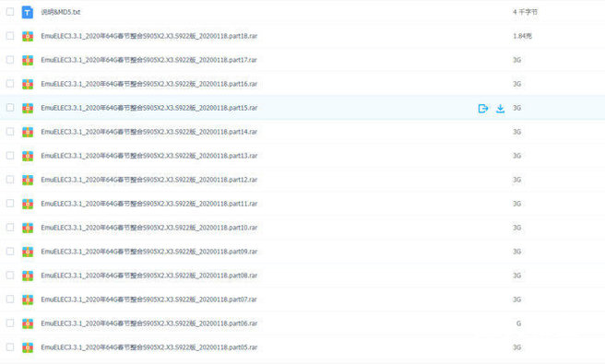605x364 pixels.
Task: Click the file name ending part13.rar
Action: (148, 156)
